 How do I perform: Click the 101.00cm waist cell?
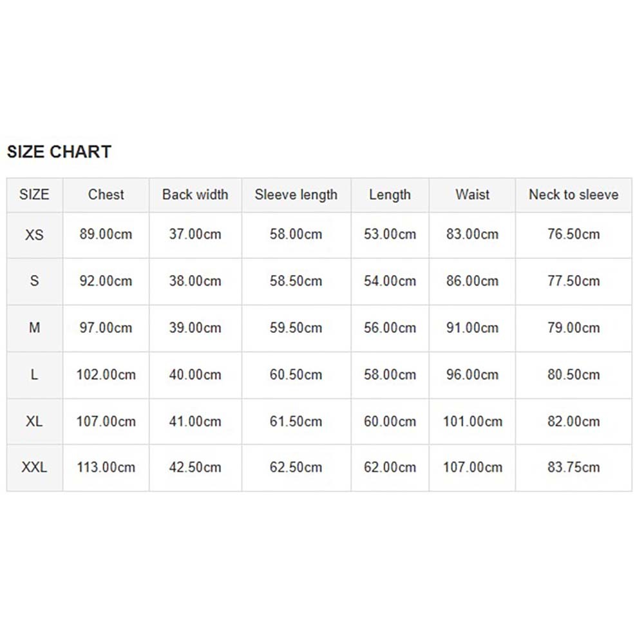[x=472, y=422]
